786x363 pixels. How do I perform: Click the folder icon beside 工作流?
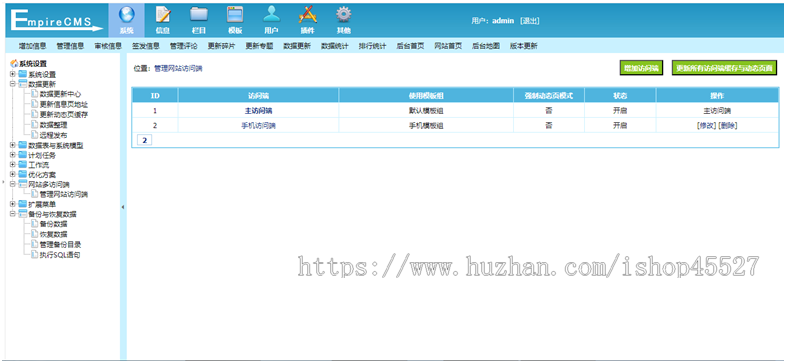23,165
